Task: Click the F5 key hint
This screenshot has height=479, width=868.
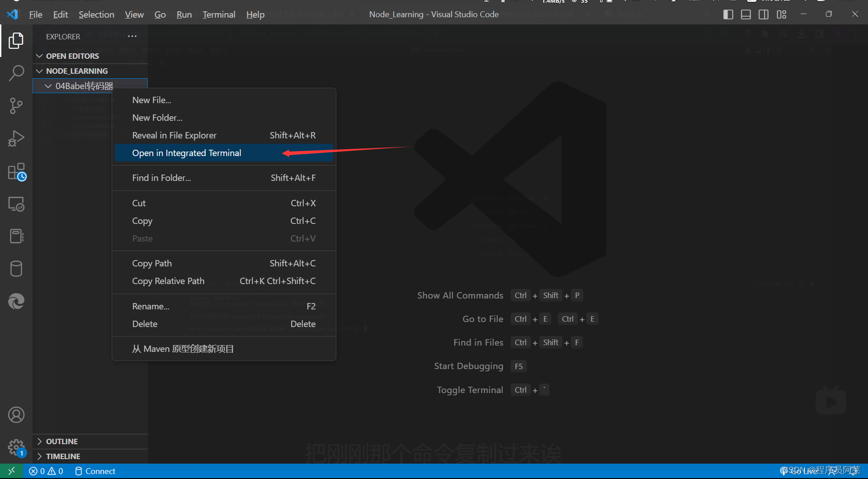Action: point(519,366)
